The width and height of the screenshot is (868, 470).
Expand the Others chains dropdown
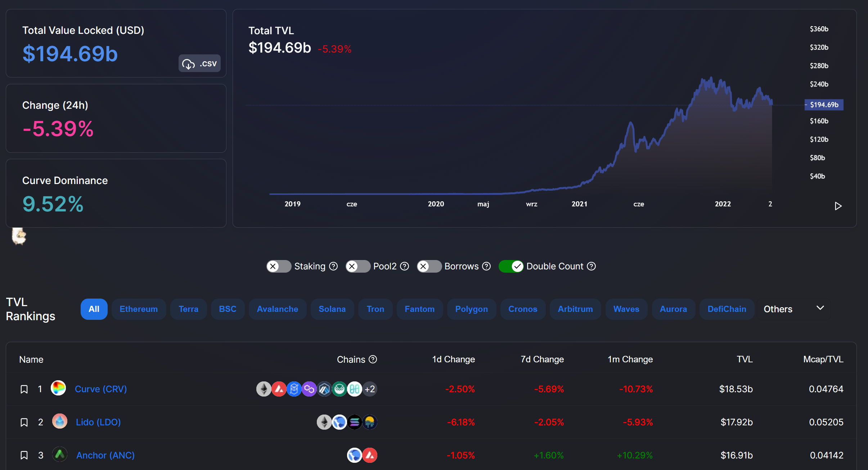click(793, 309)
